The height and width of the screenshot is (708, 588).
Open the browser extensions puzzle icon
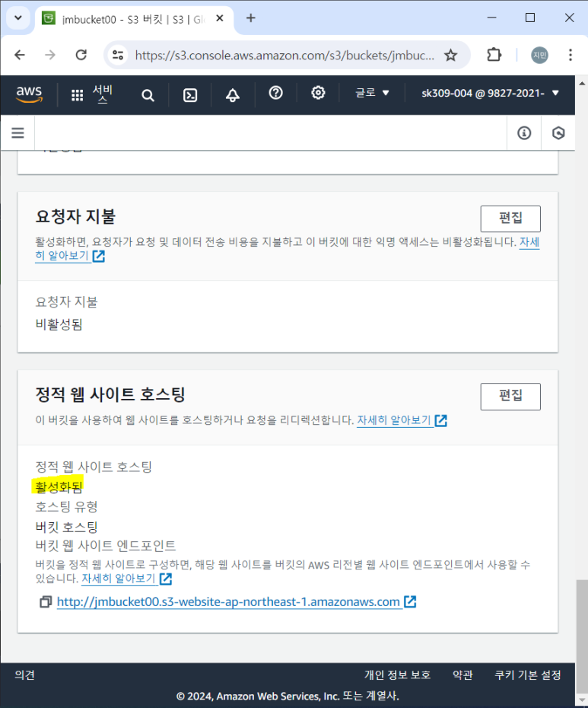coord(494,55)
